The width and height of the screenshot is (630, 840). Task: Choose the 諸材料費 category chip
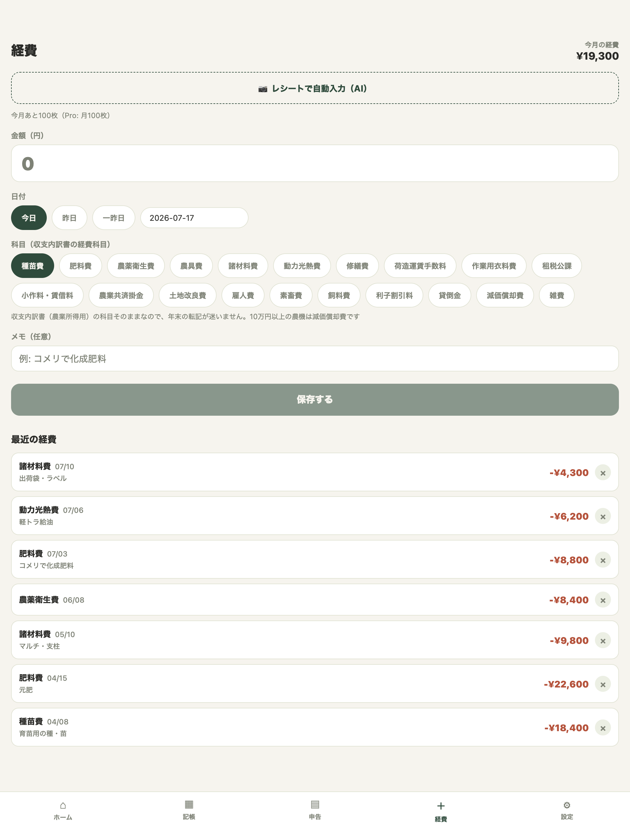[243, 266]
